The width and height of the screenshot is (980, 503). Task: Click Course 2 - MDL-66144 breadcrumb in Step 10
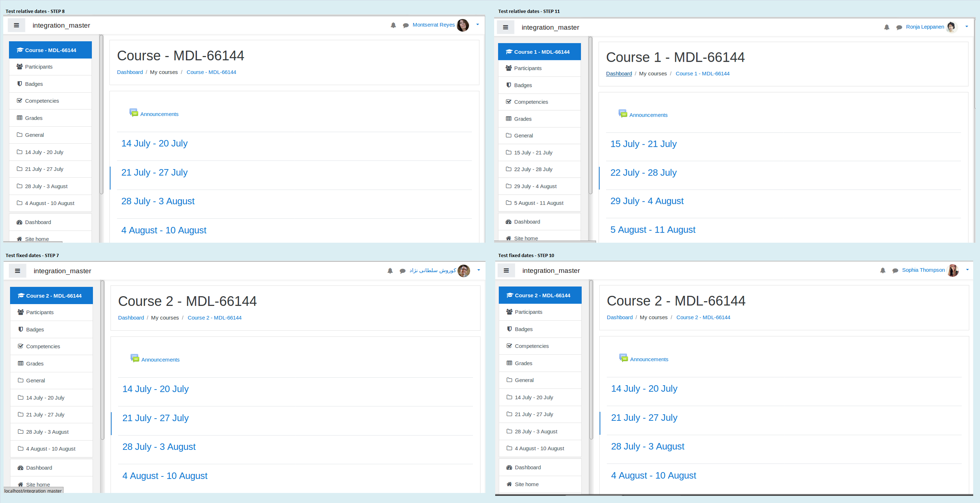click(x=703, y=317)
